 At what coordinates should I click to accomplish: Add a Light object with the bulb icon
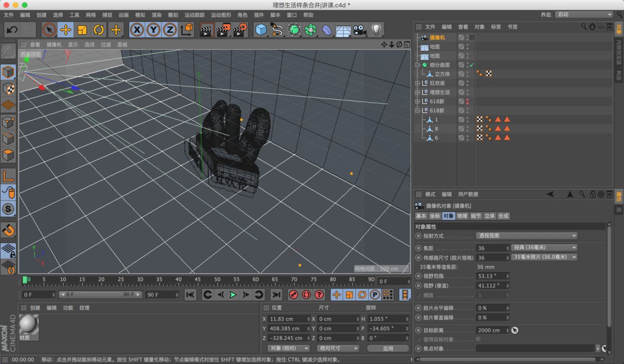tap(376, 30)
